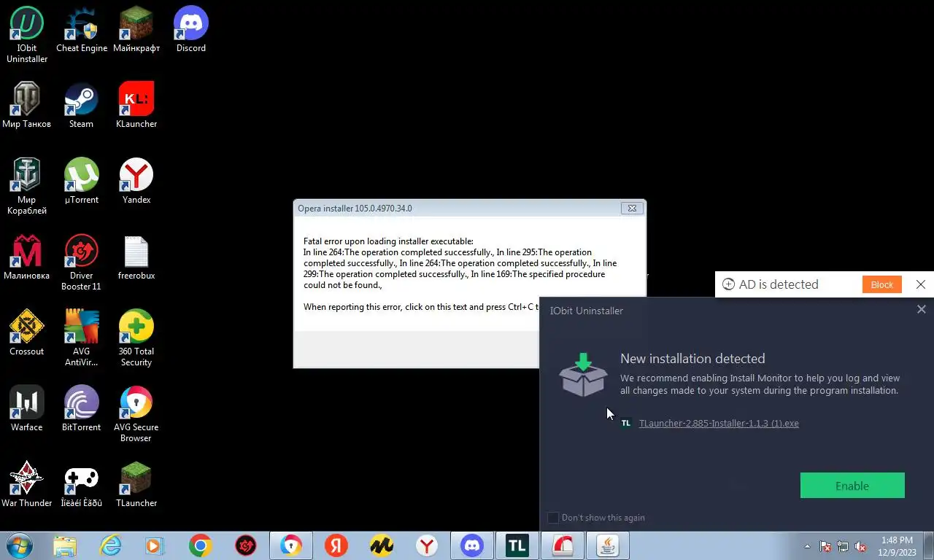Click the Opera installer title bar
Viewport: 934px width, 560px height.
(457, 208)
